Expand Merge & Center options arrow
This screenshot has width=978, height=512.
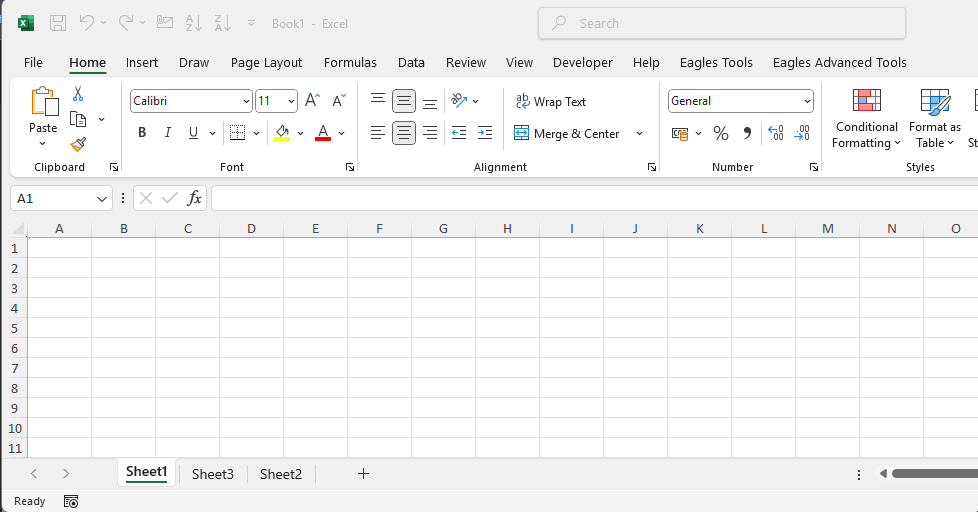[x=639, y=133]
